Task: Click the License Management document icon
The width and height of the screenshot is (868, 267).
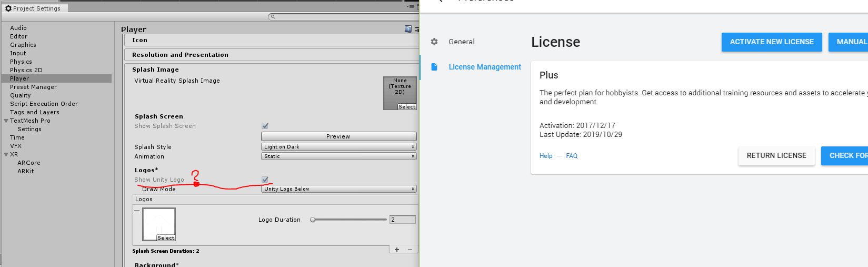Action: [434, 67]
